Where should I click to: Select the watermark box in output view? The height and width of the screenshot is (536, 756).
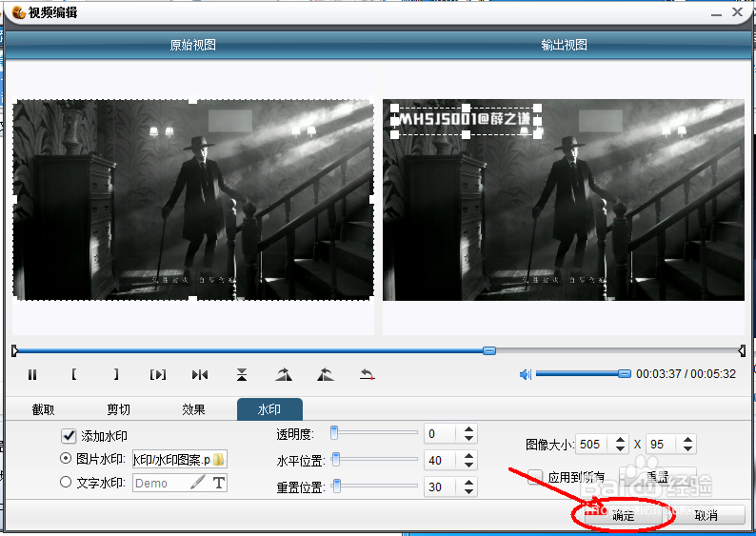click(466, 121)
